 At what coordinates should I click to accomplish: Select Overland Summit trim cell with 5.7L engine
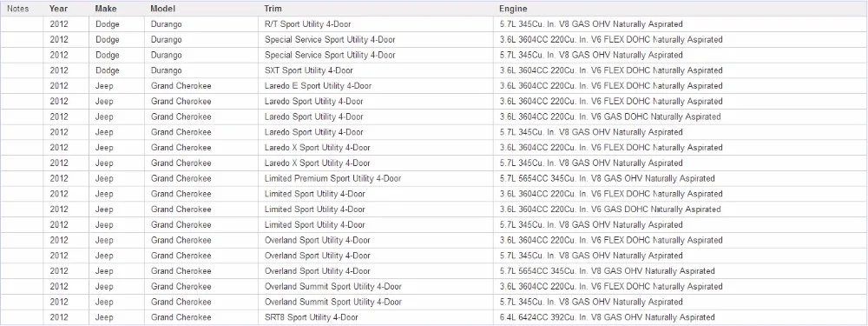pyautogui.click(x=376, y=303)
